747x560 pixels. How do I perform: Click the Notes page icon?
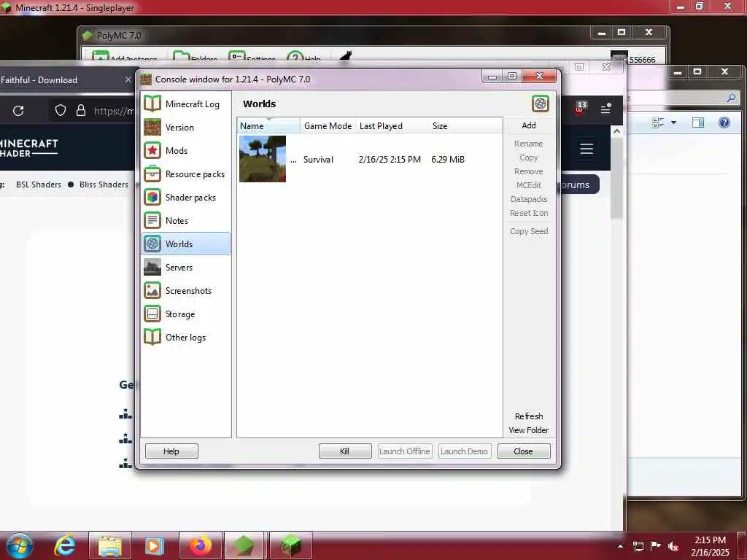152,220
